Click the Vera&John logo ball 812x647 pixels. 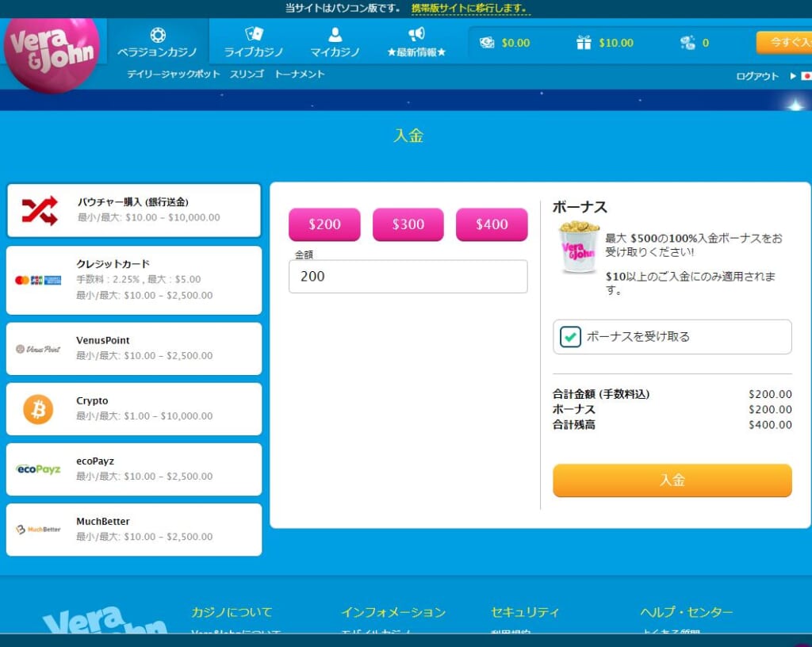52,55
